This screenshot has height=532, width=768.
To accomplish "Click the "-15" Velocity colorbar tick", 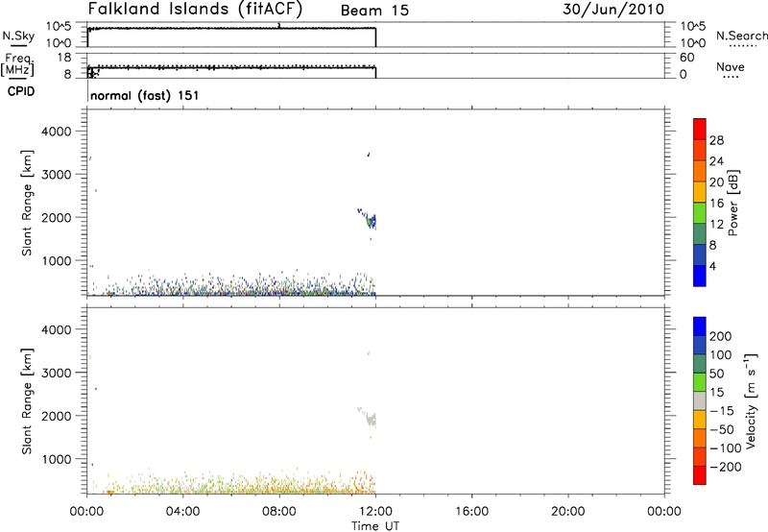I will pyautogui.click(x=722, y=411).
